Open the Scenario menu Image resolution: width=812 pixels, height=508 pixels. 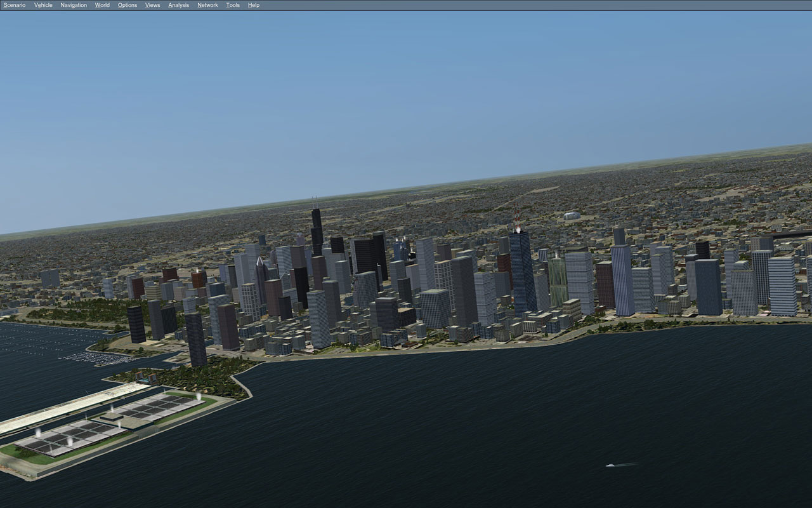(x=15, y=5)
